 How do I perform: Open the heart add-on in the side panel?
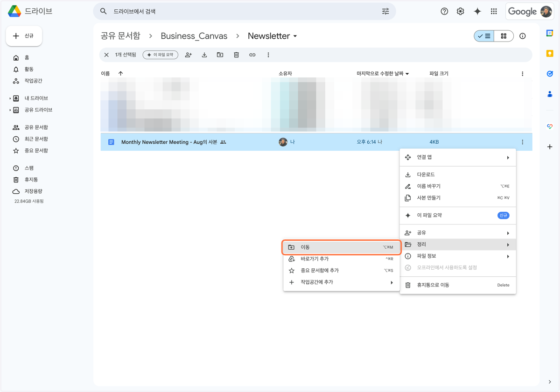coord(550,127)
